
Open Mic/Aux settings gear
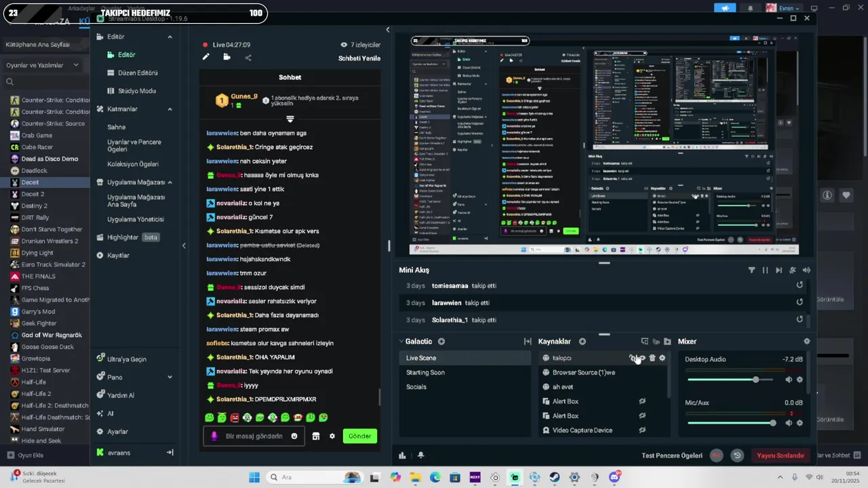800,423
